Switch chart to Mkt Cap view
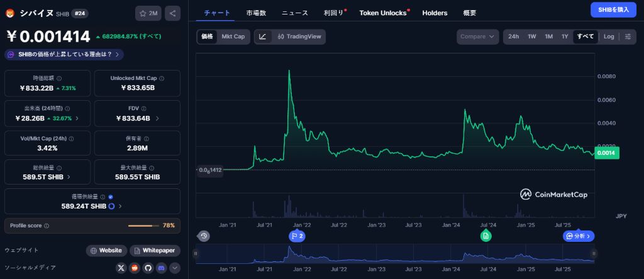 coord(233,37)
